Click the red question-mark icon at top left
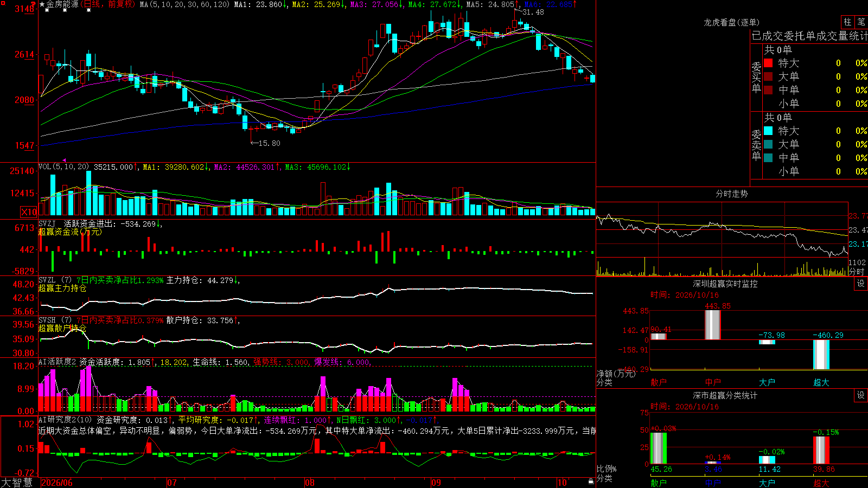This screenshot has height=488, width=868. (33, 4)
